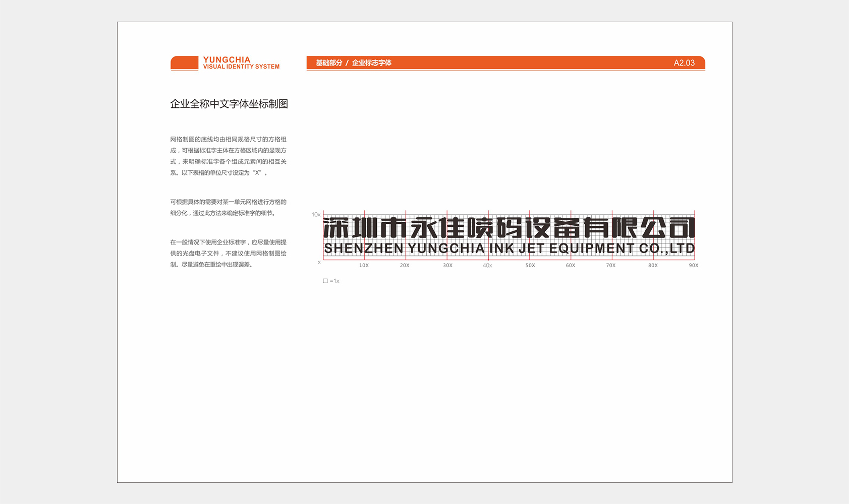The height and width of the screenshot is (504, 849).
Task: Select 基础部分 in the orange header bar
Action: (329, 63)
